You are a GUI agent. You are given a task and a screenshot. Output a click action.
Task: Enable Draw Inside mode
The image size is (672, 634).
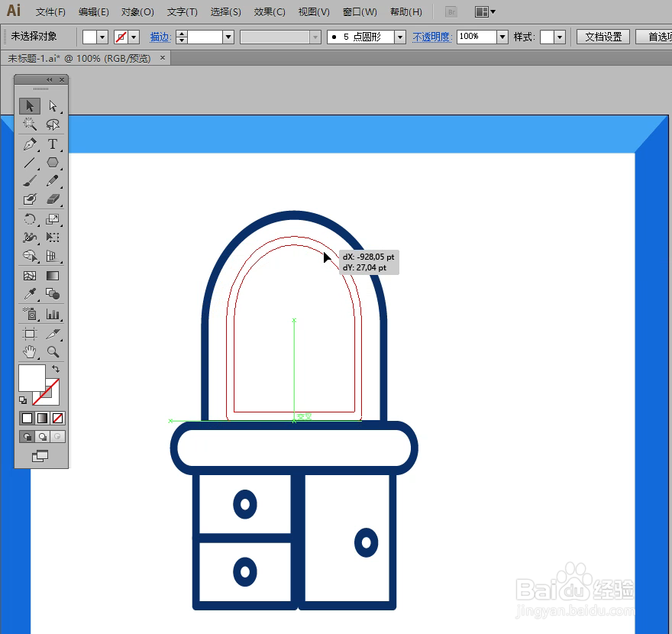click(58, 437)
